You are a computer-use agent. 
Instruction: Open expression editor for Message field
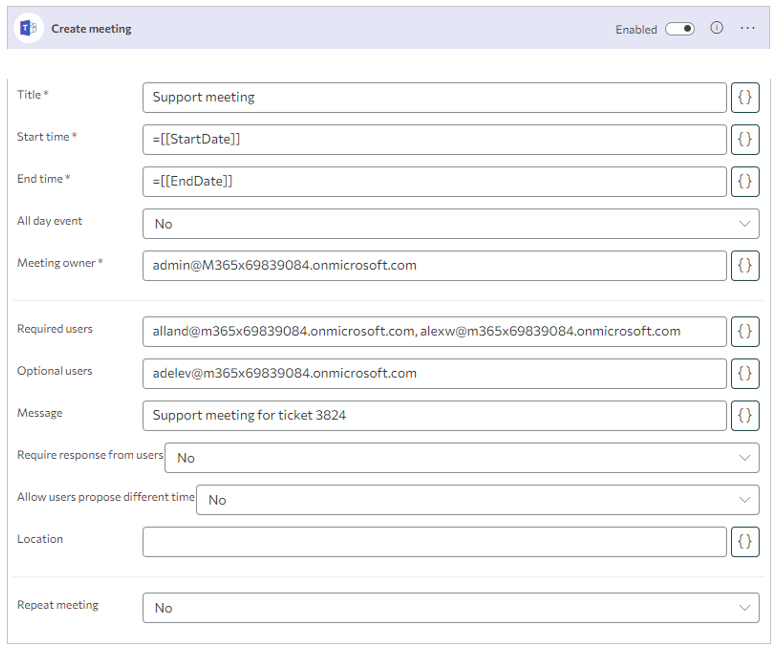coord(744,415)
